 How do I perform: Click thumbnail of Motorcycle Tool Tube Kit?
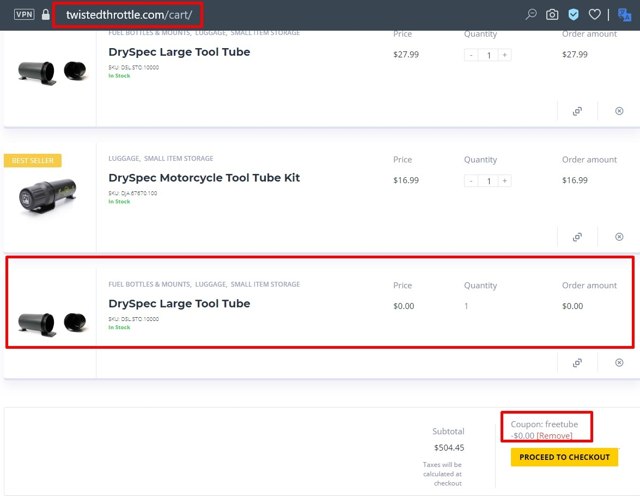(47, 196)
